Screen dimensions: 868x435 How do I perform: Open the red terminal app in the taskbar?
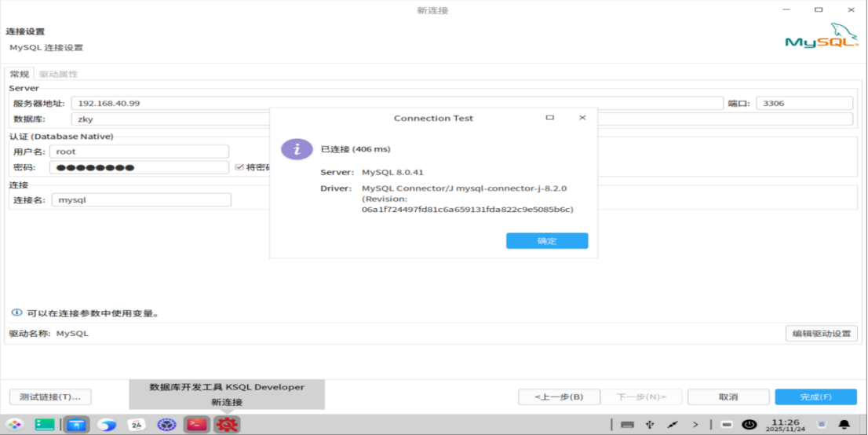[x=196, y=425]
